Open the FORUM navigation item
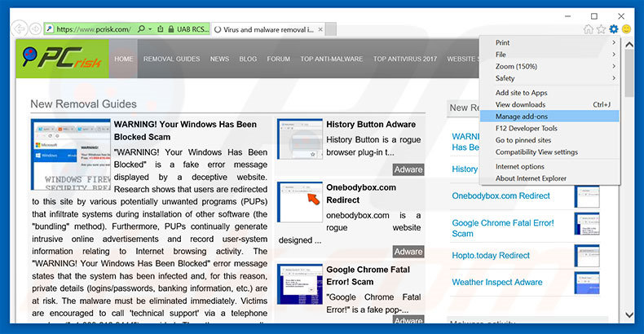 [278, 59]
